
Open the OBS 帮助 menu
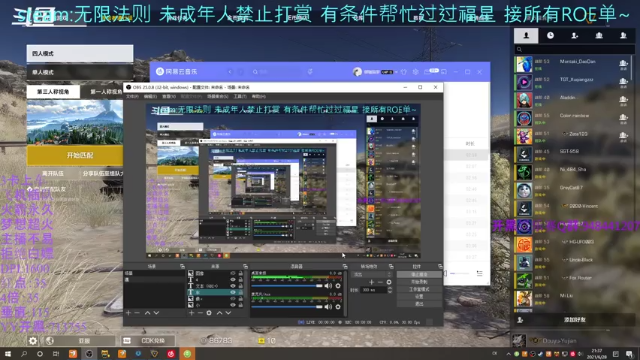tap(258, 96)
